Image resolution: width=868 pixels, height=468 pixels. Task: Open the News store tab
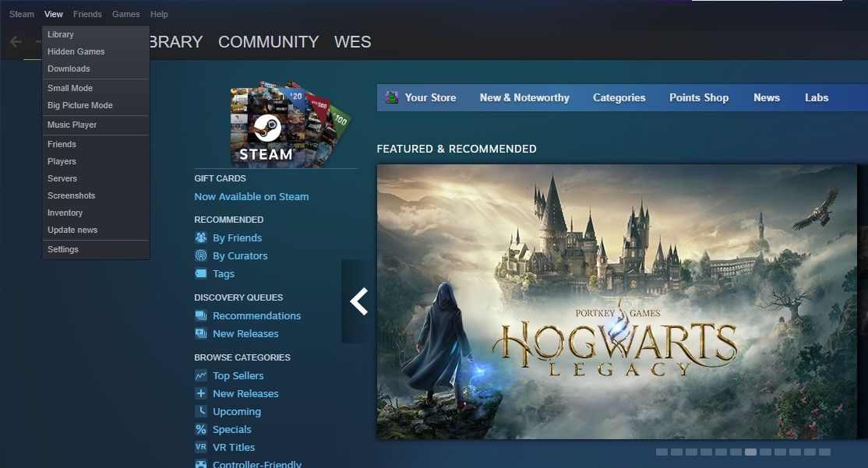click(x=766, y=97)
